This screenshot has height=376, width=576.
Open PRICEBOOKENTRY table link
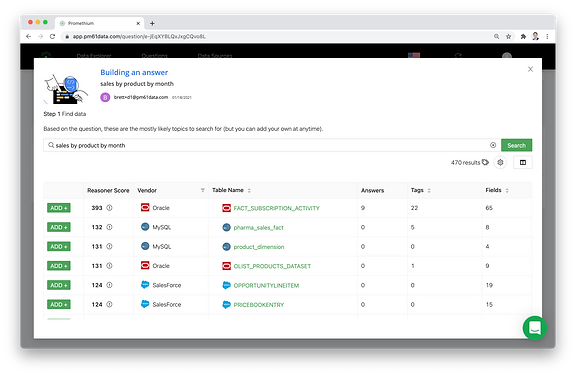(259, 305)
